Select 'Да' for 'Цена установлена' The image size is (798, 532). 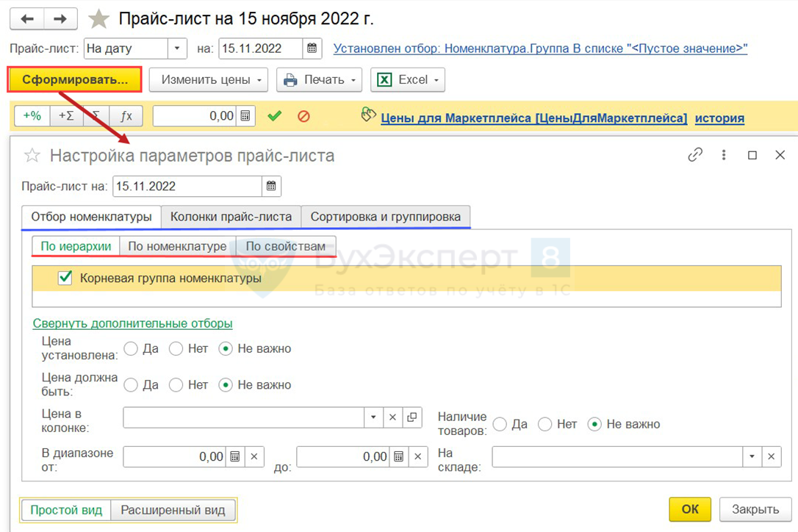(x=131, y=349)
